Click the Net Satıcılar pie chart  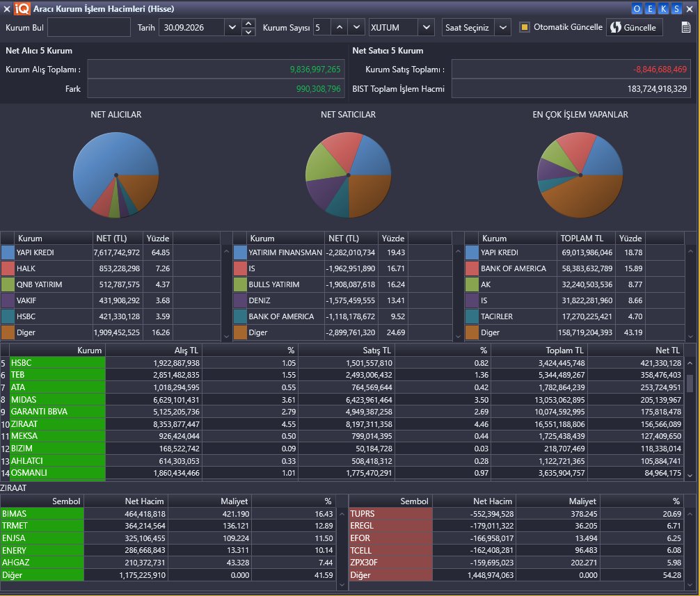pyautogui.click(x=348, y=175)
